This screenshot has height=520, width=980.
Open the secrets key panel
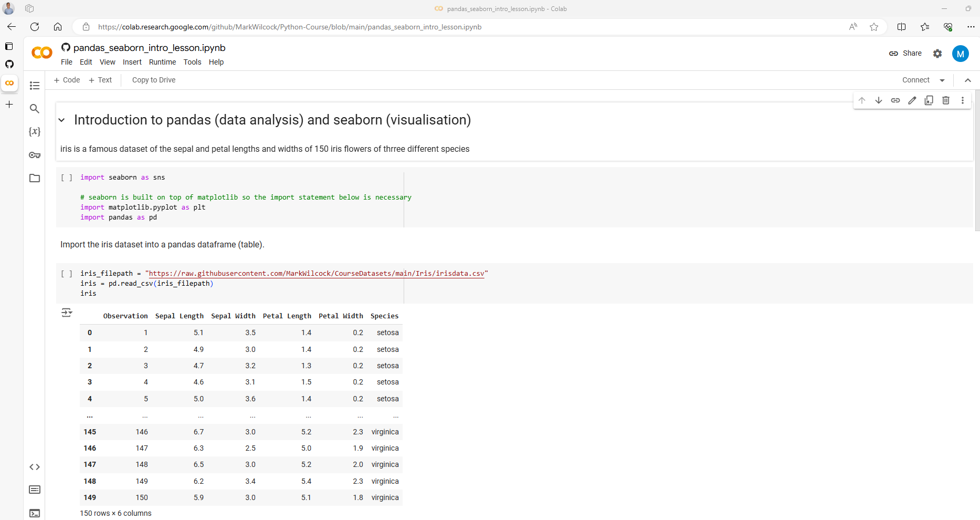click(35, 155)
